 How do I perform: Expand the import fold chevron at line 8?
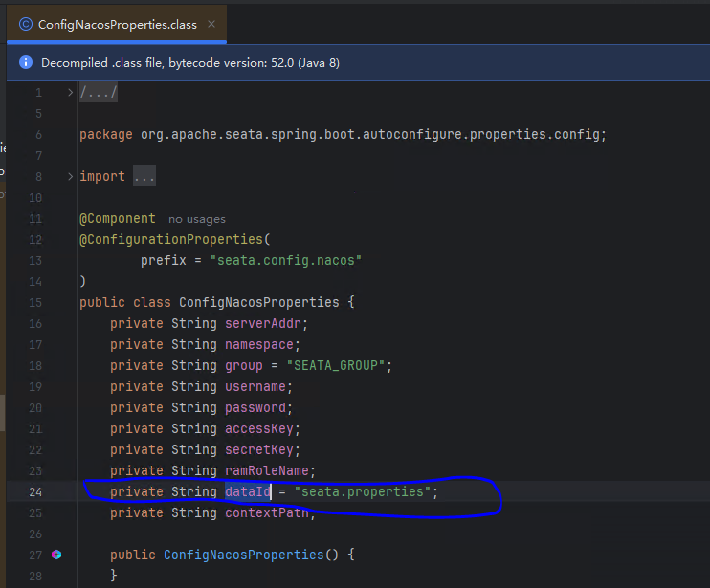(70, 177)
